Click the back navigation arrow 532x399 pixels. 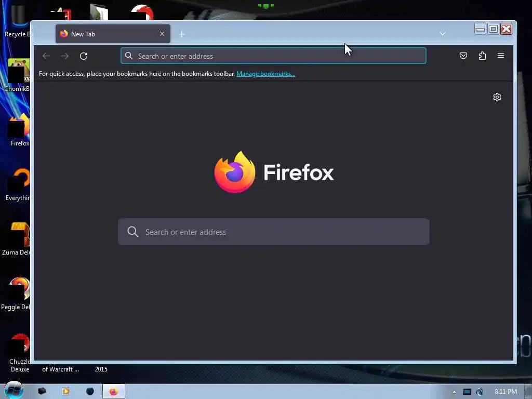pyautogui.click(x=46, y=56)
